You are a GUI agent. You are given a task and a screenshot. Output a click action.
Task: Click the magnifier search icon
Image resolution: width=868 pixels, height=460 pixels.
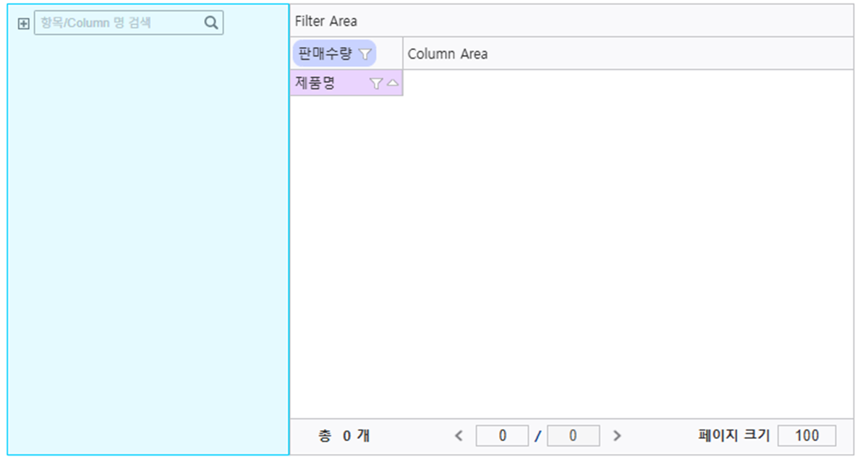[211, 23]
